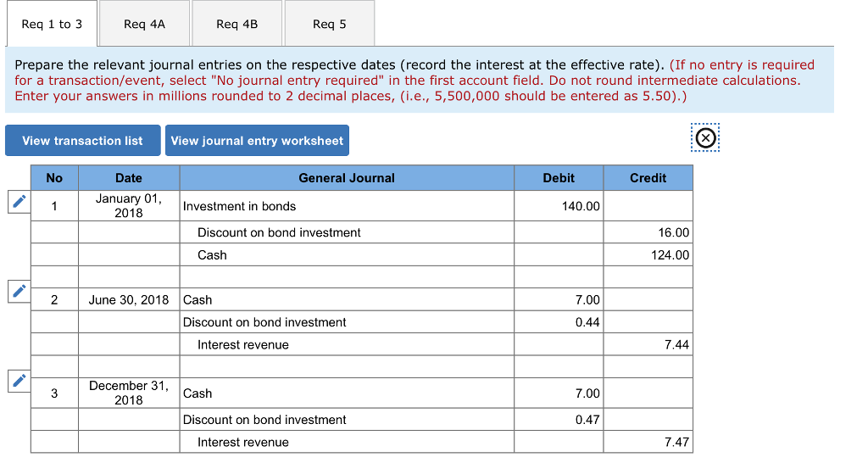The height and width of the screenshot is (463, 868).
Task: Click the 0.47 debit cell
Action: [559, 420]
